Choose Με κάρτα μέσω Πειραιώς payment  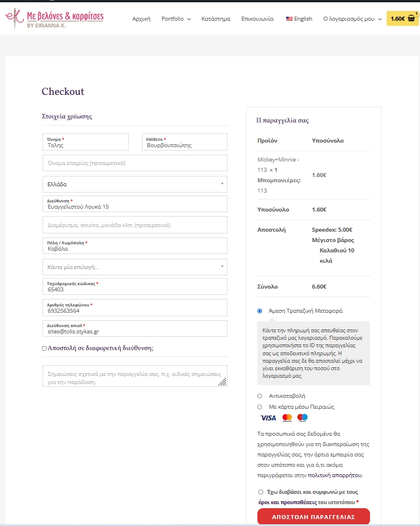coord(260,407)
